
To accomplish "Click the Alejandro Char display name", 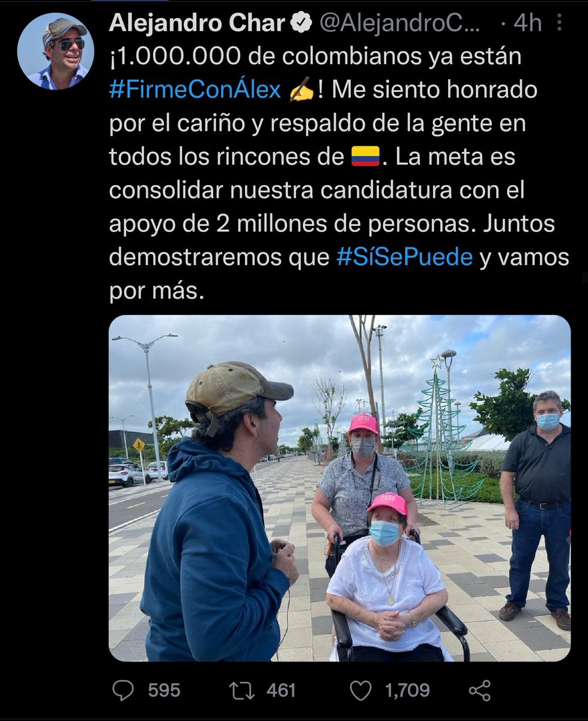I will pyautogui.click(x=197, y=23).
